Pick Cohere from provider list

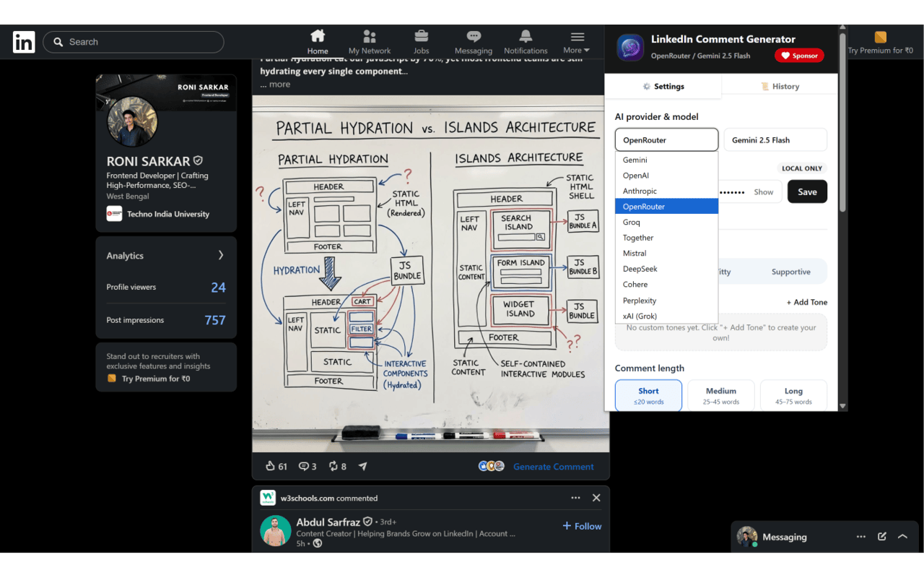pos(666,285)
